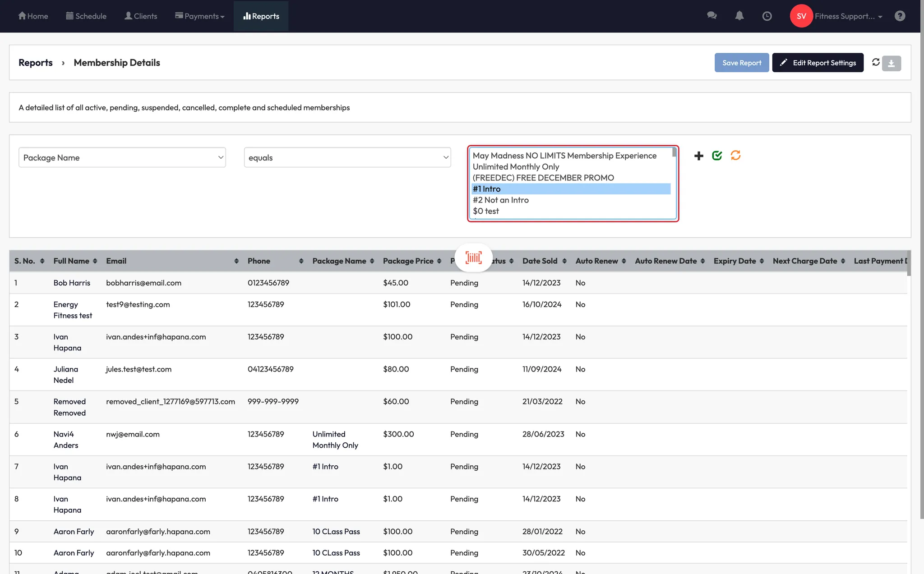Add a filter with plus icon

click(x=698, y=156)
